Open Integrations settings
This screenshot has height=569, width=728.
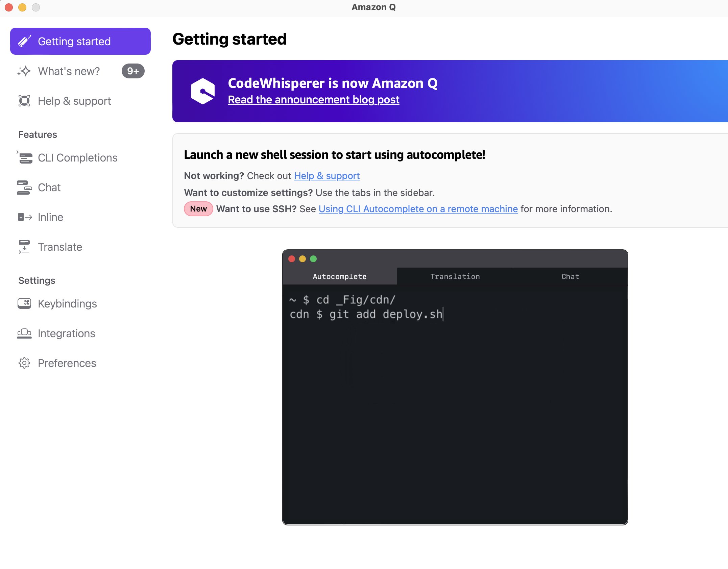pyautogui.click(x=80, y=333)
